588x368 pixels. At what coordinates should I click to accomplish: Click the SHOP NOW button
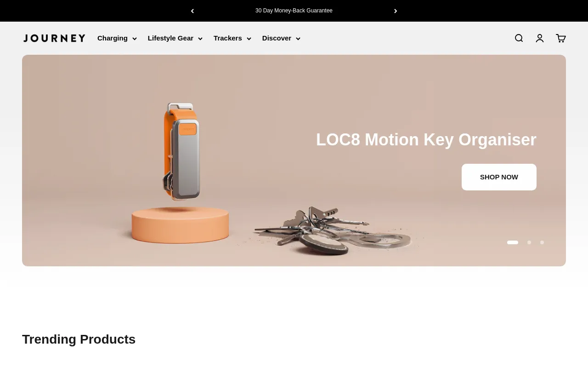[499, 177]
